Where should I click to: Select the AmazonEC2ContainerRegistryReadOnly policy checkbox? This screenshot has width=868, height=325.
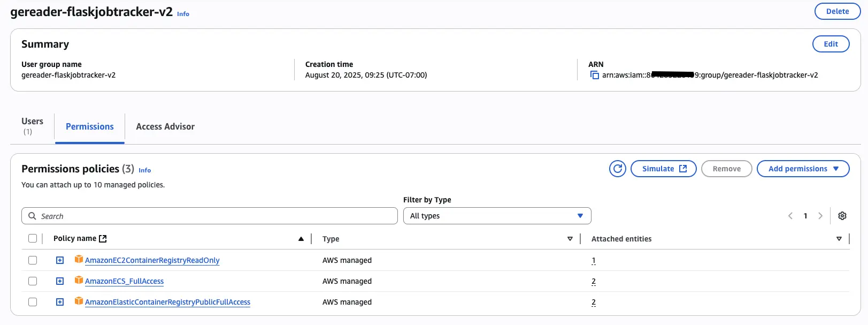pyautogui.click(x=33, y=260)
